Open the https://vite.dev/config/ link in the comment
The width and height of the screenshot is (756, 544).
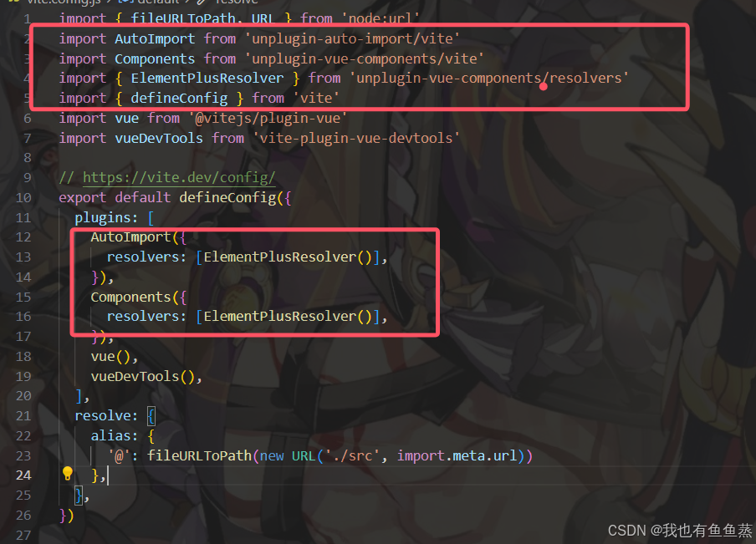[179, 178]
